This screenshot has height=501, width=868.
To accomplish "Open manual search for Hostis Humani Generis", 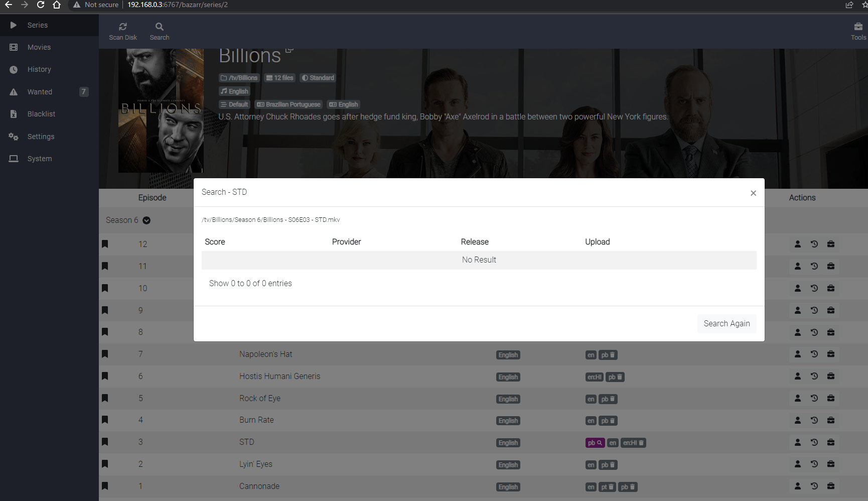I will [x=798, y=376].
